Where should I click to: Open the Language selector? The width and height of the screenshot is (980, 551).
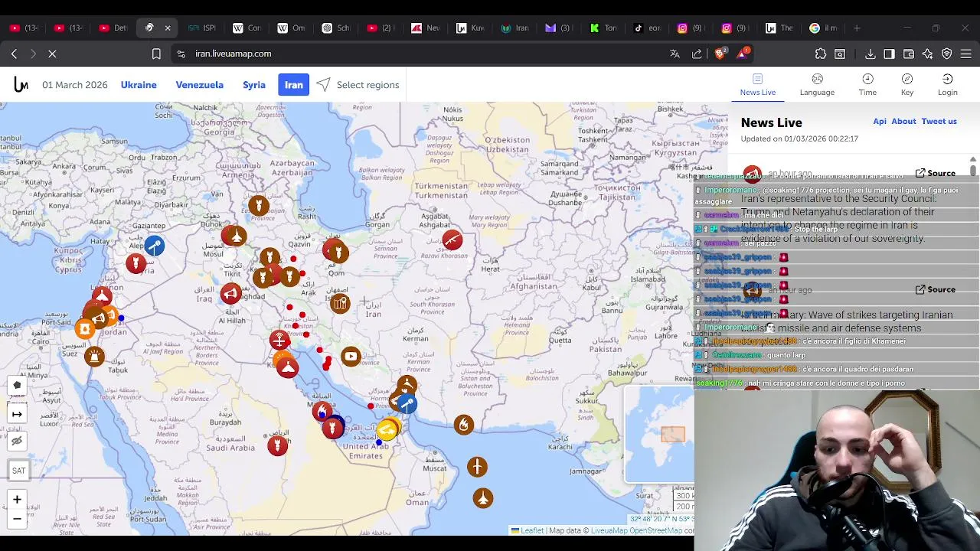(817, 85)
